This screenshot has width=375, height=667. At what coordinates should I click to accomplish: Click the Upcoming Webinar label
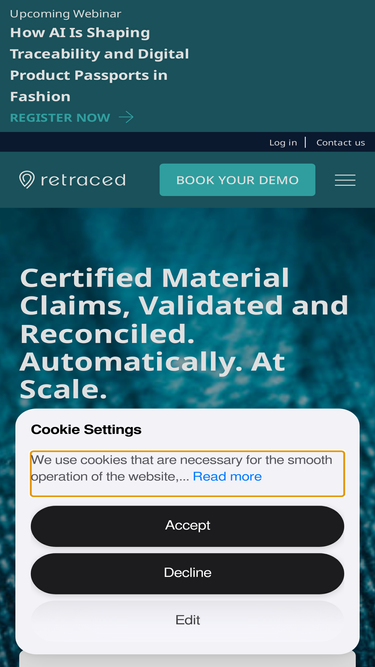coord(65,14)
